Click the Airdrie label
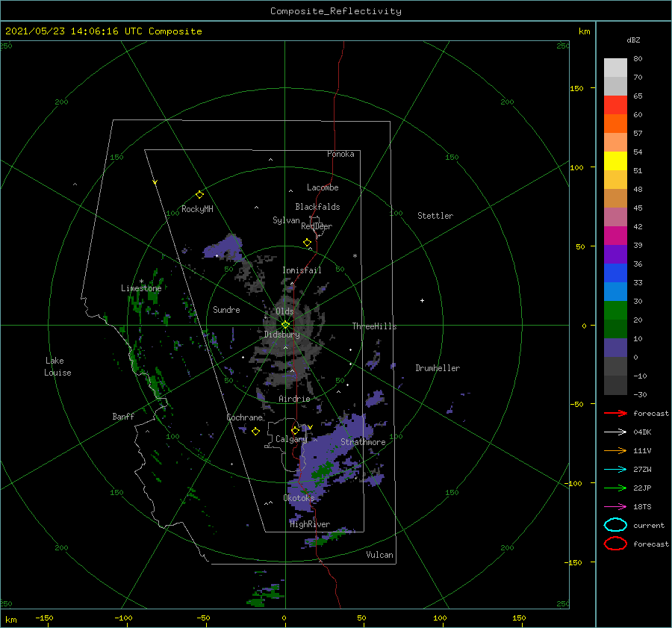Viewport: 672px width, 628px height. click(x=294, y=399)
